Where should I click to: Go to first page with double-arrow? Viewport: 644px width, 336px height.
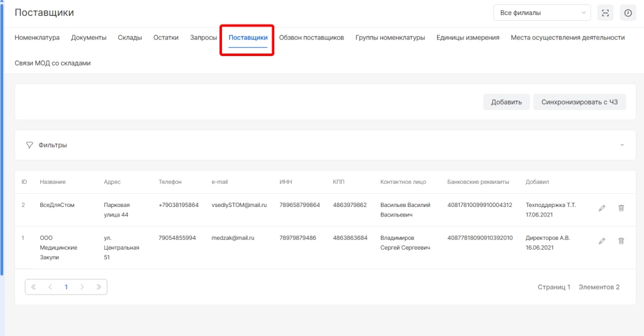(34, 287)
